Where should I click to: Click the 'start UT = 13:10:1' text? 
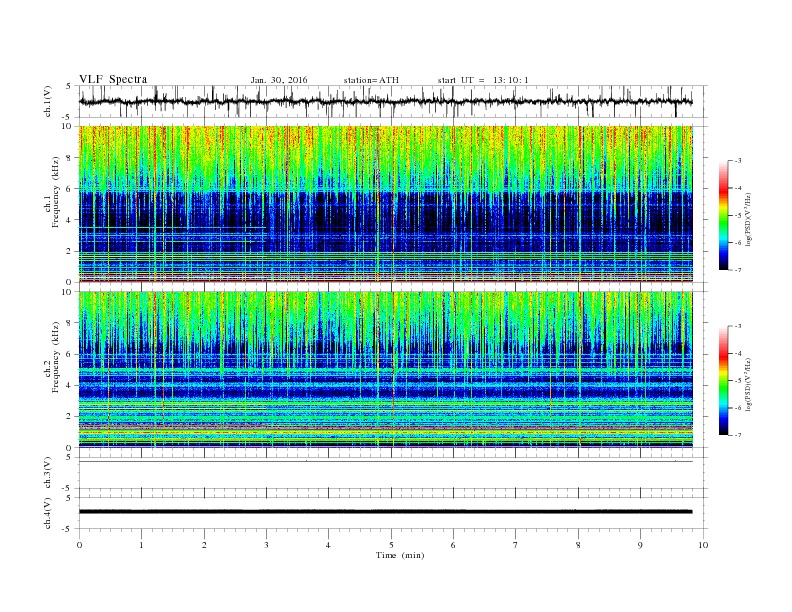[x=483, y=80]
